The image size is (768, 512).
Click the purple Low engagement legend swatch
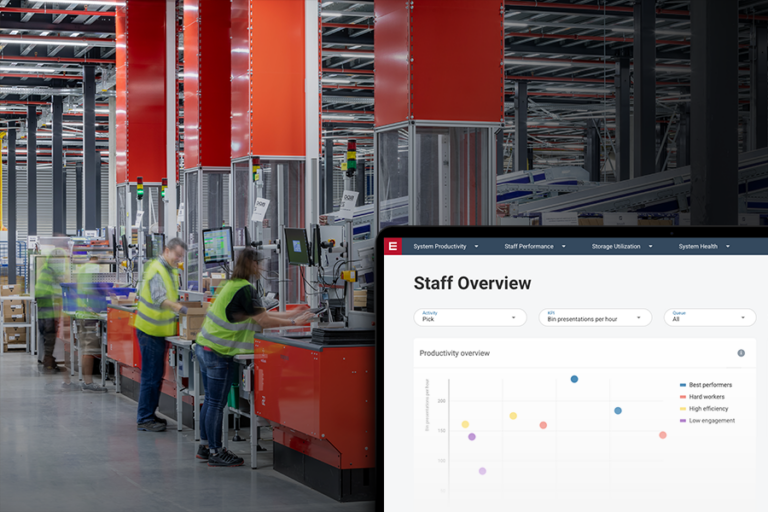(683, 420)
